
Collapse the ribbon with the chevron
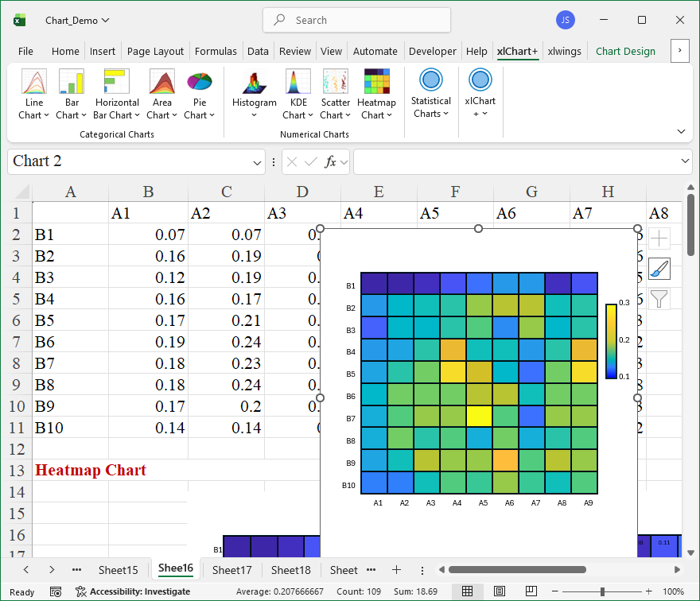pos(681,131)
